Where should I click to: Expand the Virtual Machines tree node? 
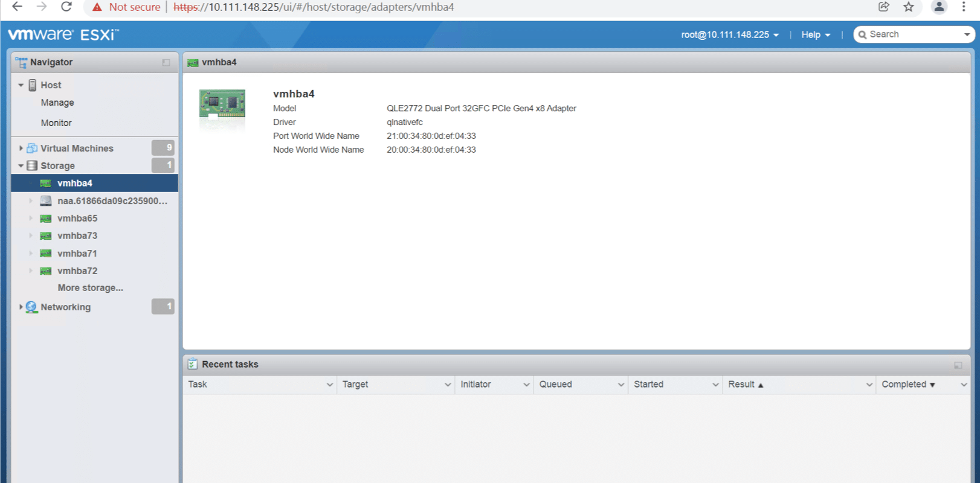[21, 148]
